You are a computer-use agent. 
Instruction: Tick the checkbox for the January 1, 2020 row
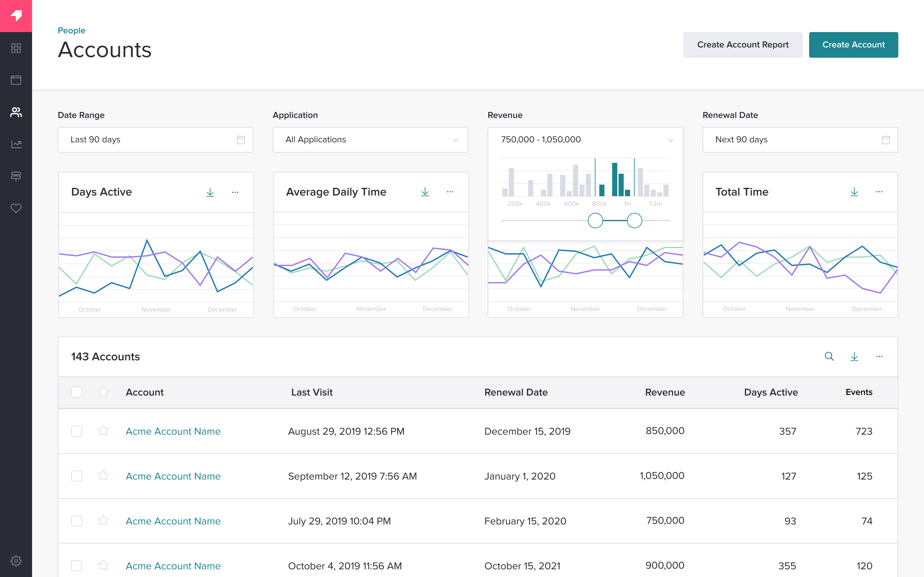[x=77, y=476]
